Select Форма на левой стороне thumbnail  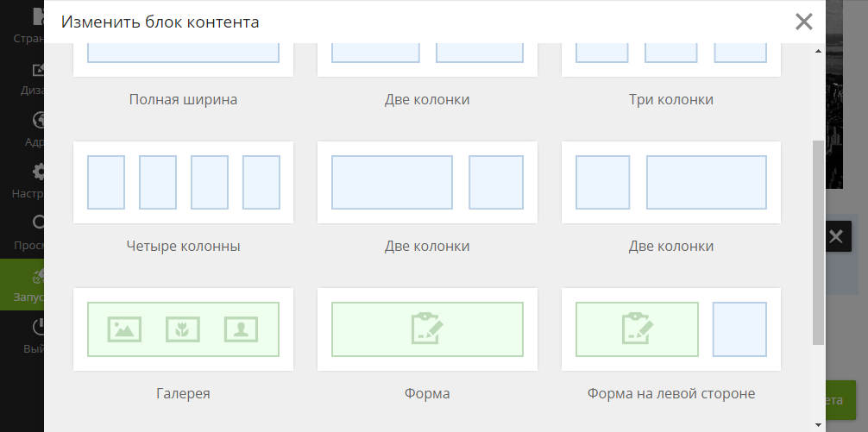(671, 329)
